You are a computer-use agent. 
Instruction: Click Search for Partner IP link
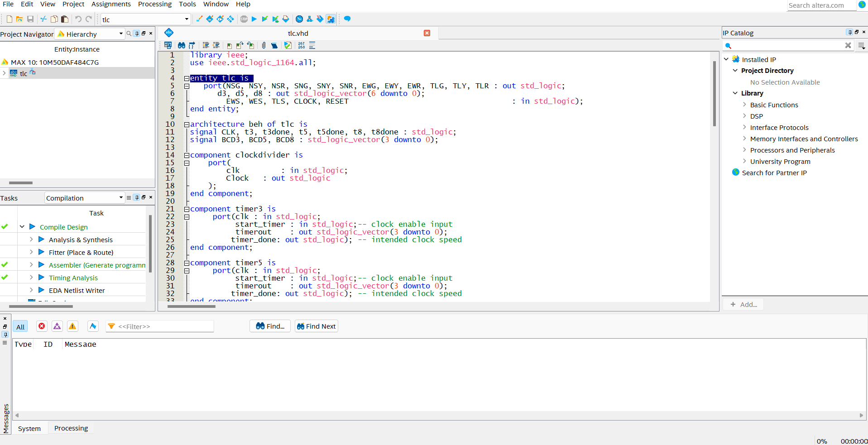tap(774, 172)
